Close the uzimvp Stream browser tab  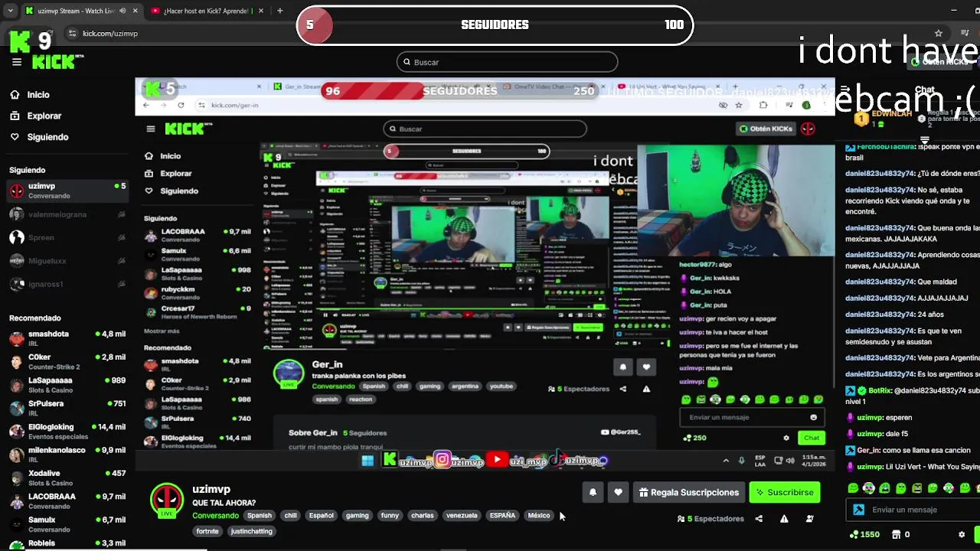[136, 11]
